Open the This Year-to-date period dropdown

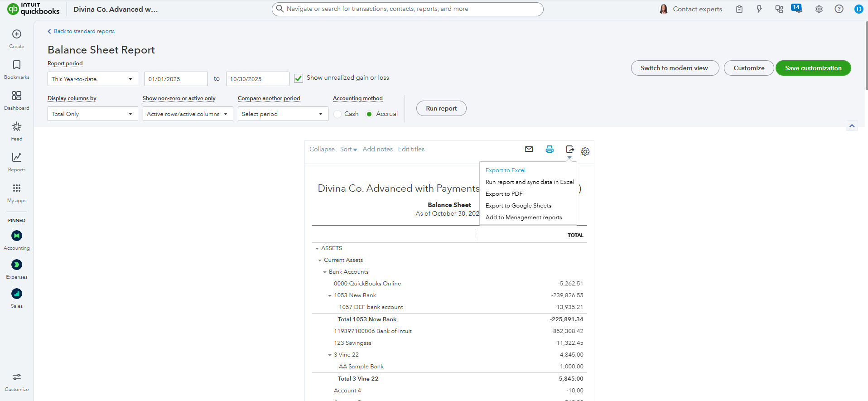[92, 79]
